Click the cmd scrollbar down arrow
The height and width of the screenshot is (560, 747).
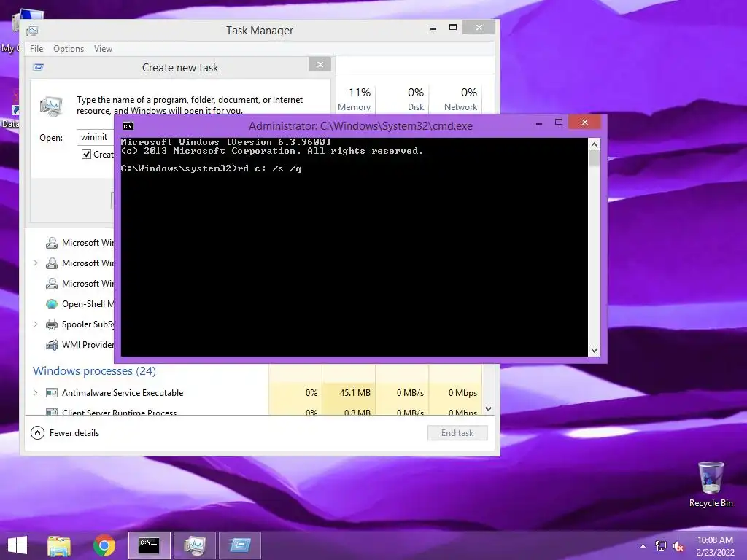[x=594, y=351]
